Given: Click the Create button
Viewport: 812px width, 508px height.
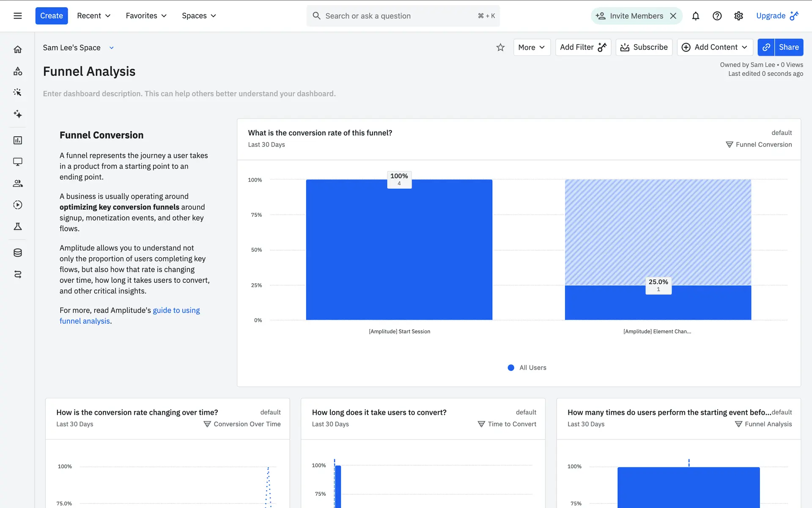Looking at the screenshot, I should tap(51, 16).
